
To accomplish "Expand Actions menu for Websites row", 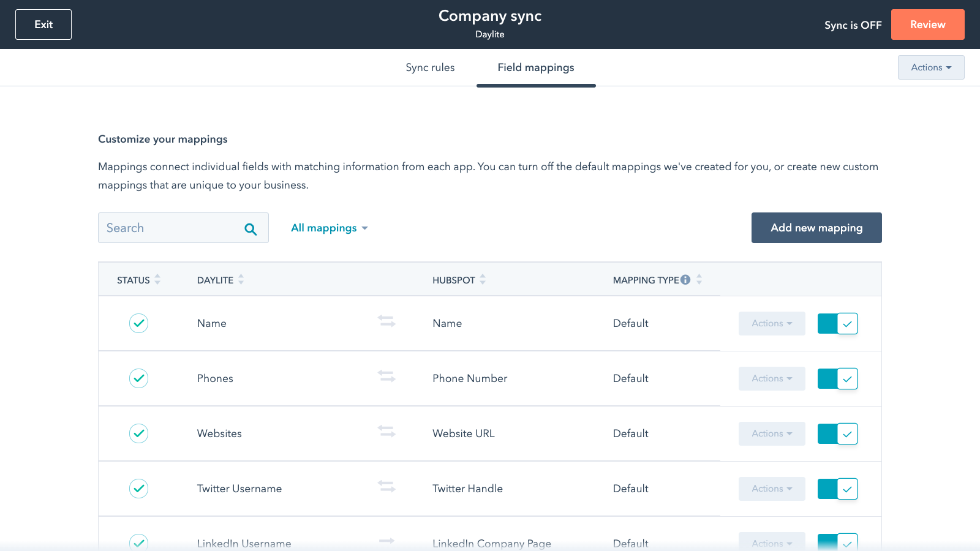I will pyautogui.click(x=771, y=433).
